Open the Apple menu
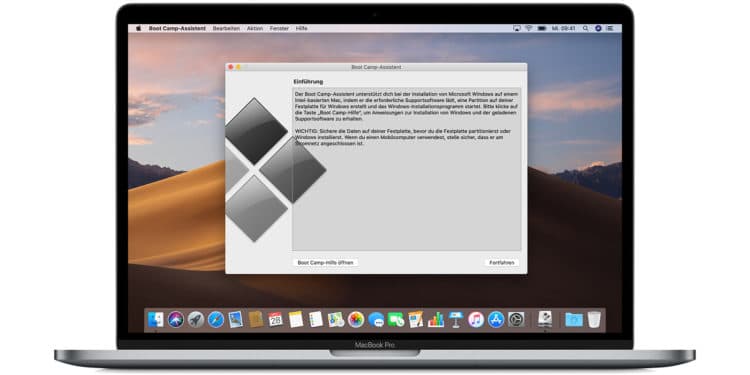The image size is (750, 375). coord(139,28)
